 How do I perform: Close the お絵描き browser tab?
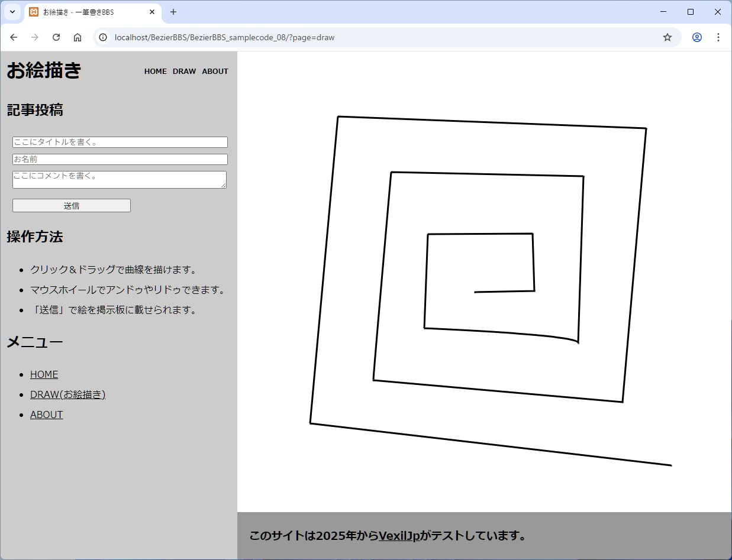click(x=152, y=12)
